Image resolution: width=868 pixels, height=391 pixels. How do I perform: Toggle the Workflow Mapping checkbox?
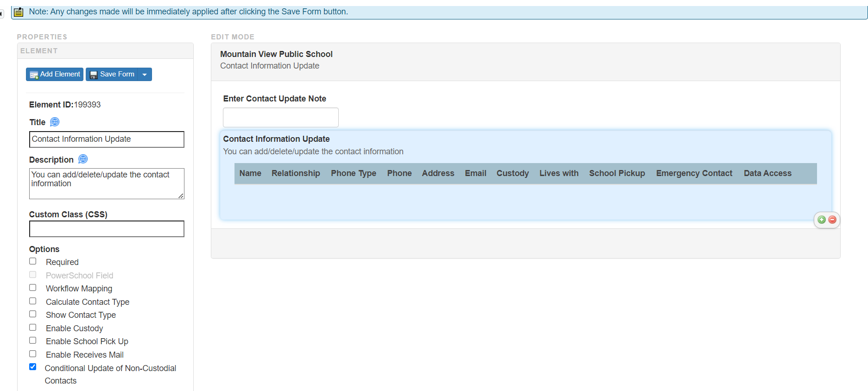tap(33, 288)
